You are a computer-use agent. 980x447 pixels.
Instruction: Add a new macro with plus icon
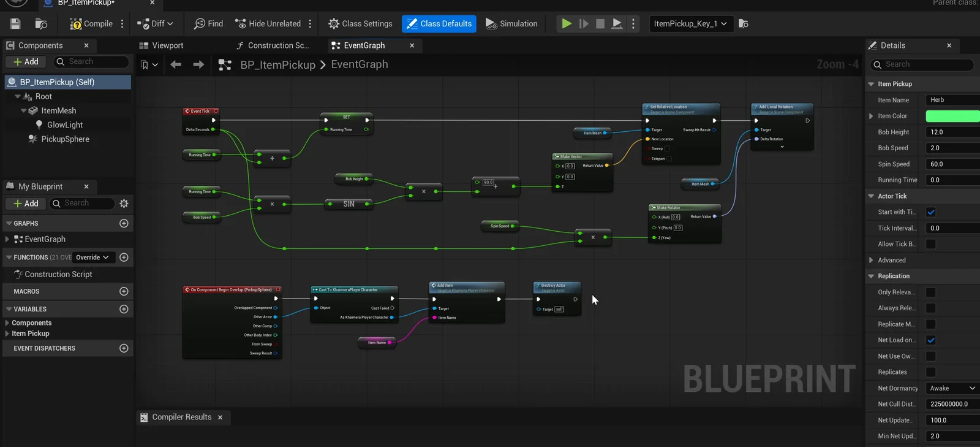click(124, 291)
